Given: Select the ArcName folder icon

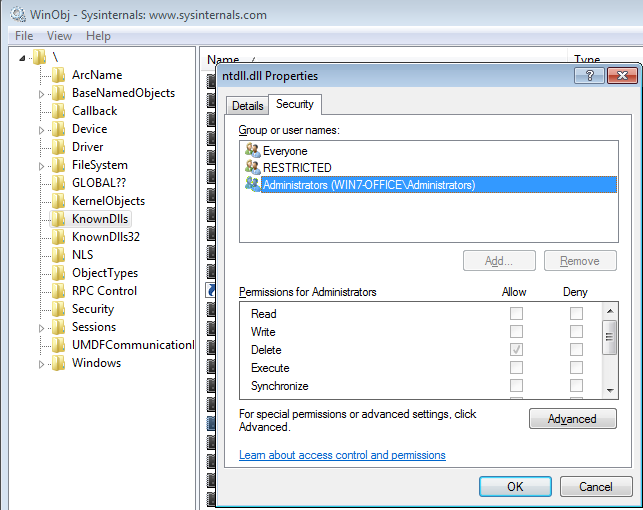Looking at the screenshot, I should click(x=58, y=75).
